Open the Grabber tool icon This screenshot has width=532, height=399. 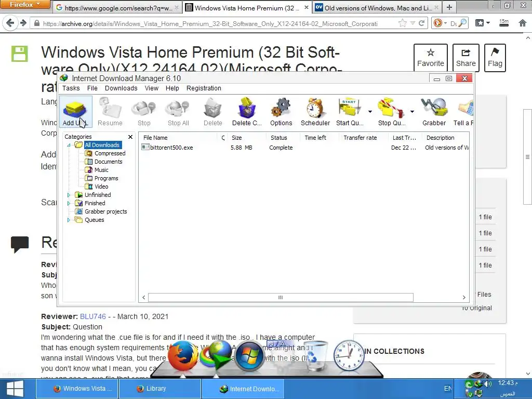click(434, 112)
